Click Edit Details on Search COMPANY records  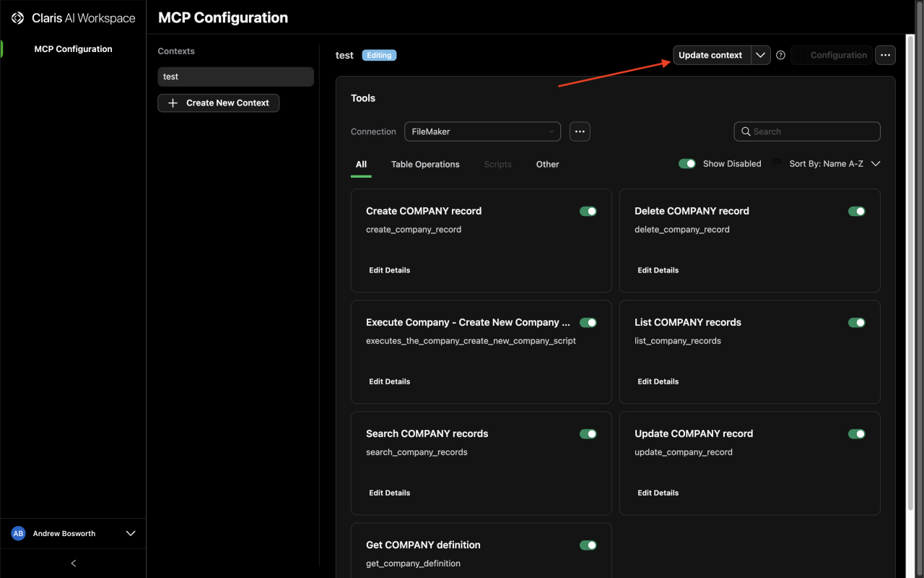(x=389, y=492)
